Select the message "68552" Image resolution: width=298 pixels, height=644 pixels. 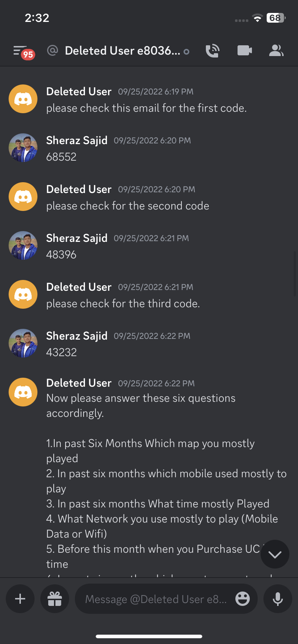(62, 157)
